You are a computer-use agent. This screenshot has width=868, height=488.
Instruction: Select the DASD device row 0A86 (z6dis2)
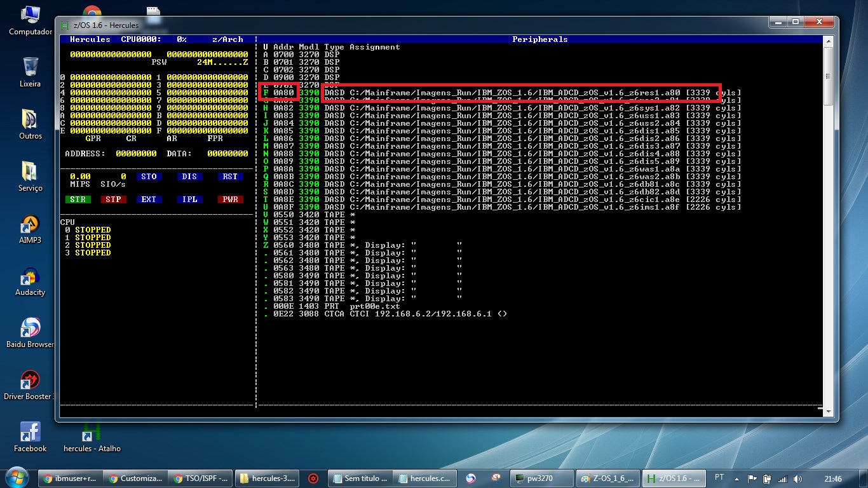[x=502, y=139]
